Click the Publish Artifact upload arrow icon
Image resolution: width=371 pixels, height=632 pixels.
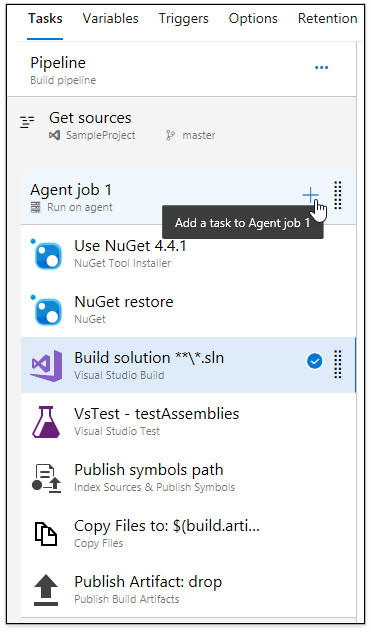[x=46, y=590]
